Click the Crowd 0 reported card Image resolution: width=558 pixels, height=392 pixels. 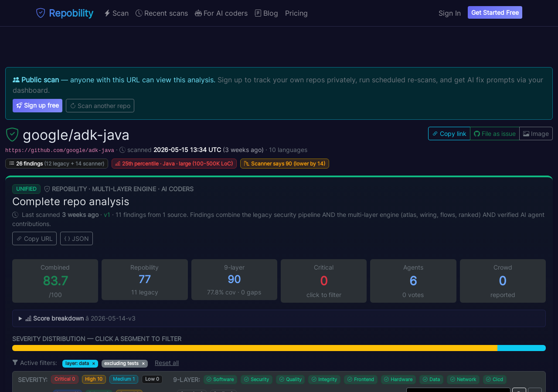503,281
